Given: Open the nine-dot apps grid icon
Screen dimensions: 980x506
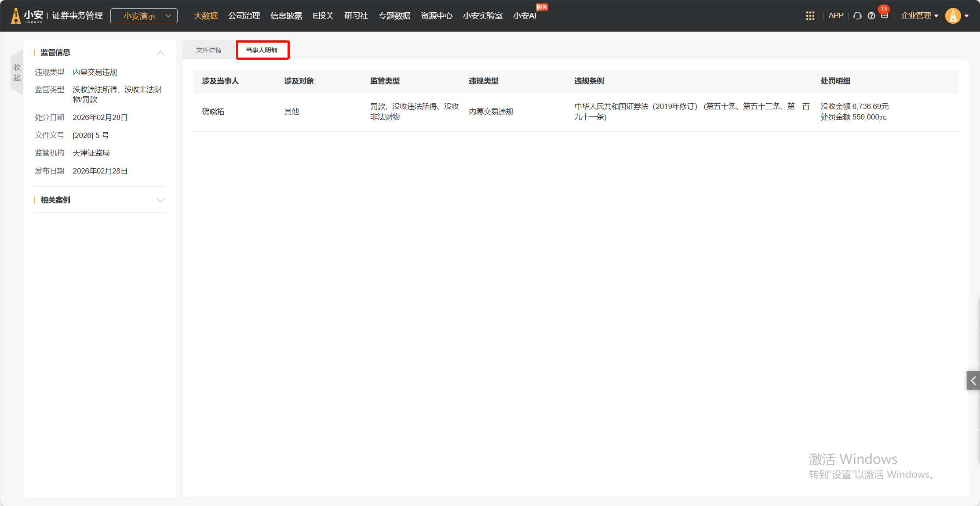Looking at the screenshot, I should [810, 16].
